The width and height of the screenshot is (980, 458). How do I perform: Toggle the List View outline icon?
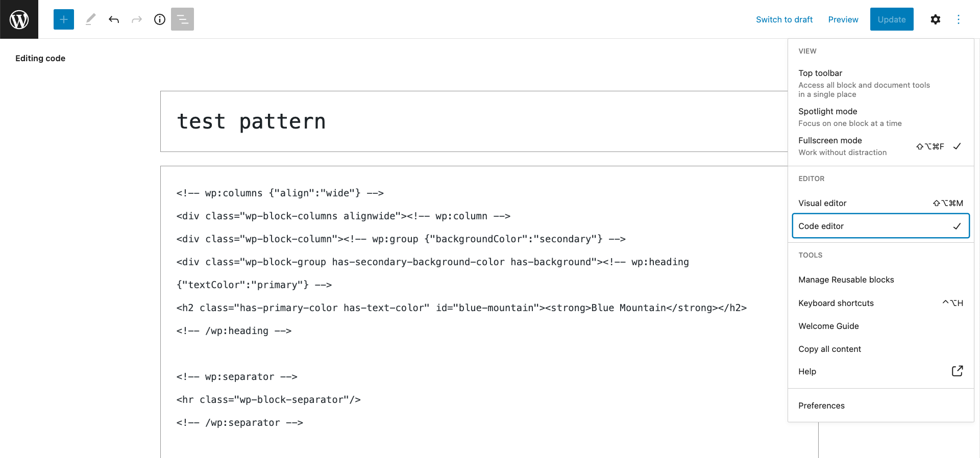pyautogui.click(x=182, y=19)
